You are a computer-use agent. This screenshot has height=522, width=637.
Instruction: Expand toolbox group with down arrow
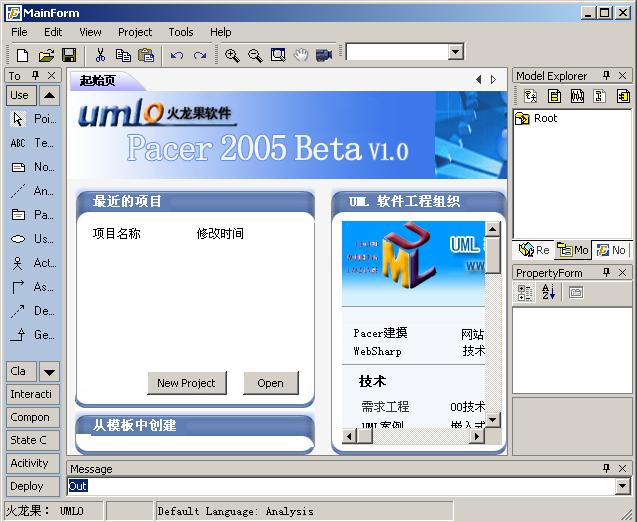point(50,372)
